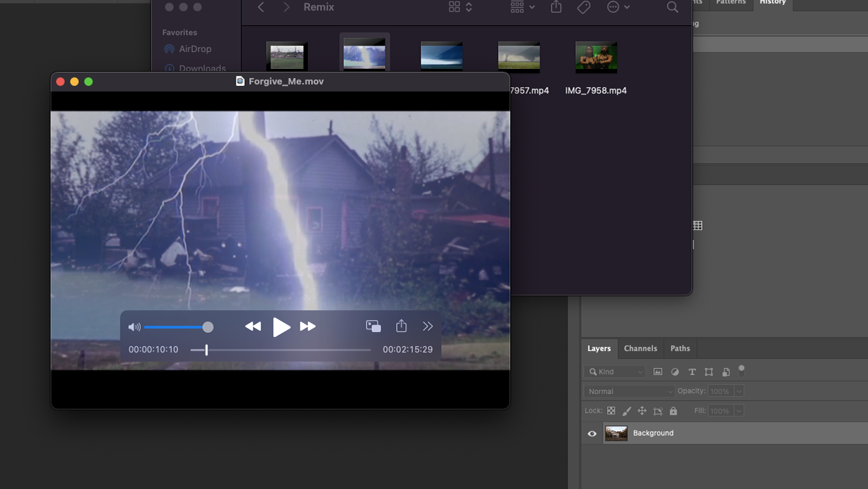Go back in the Finder Remix window
This screenshot has height=489, width=868.
[x=261, y=7]
